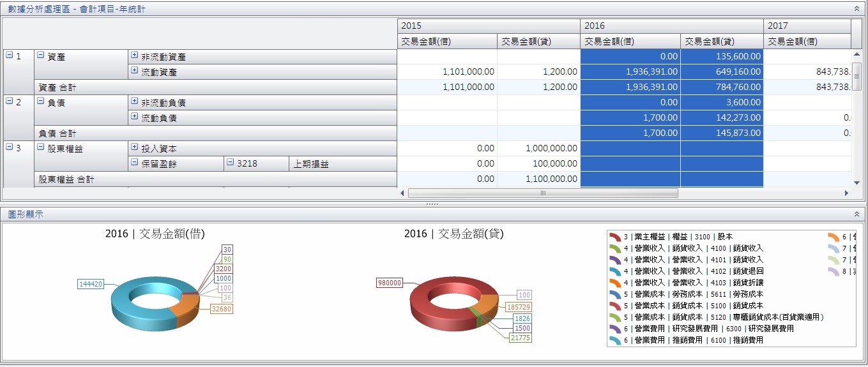
Task: Click the vertical scrollbar down arrow
Action: point(857,183)
